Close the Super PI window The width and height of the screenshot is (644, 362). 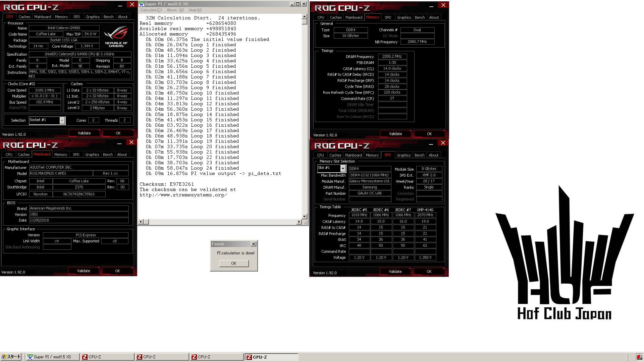tap(304, 4)
